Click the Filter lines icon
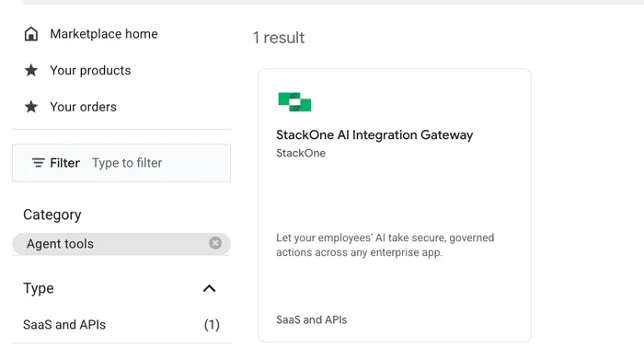The width and height of the screenshot is (644, 359). click(x=39, y=163)
